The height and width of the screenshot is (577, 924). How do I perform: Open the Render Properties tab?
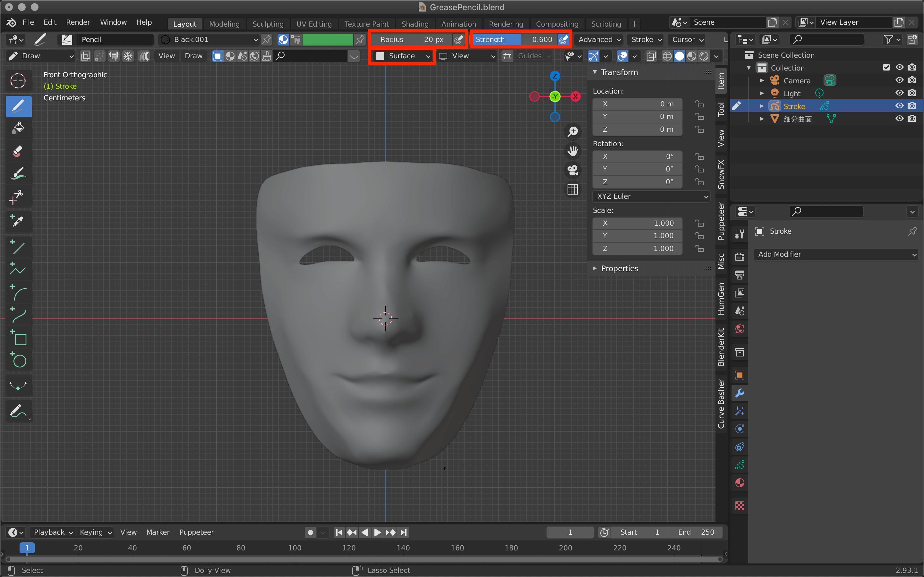740,256
